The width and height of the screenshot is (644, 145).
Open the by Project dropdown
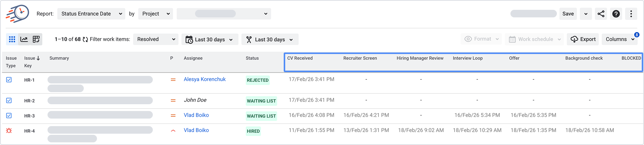coord(155,14)
